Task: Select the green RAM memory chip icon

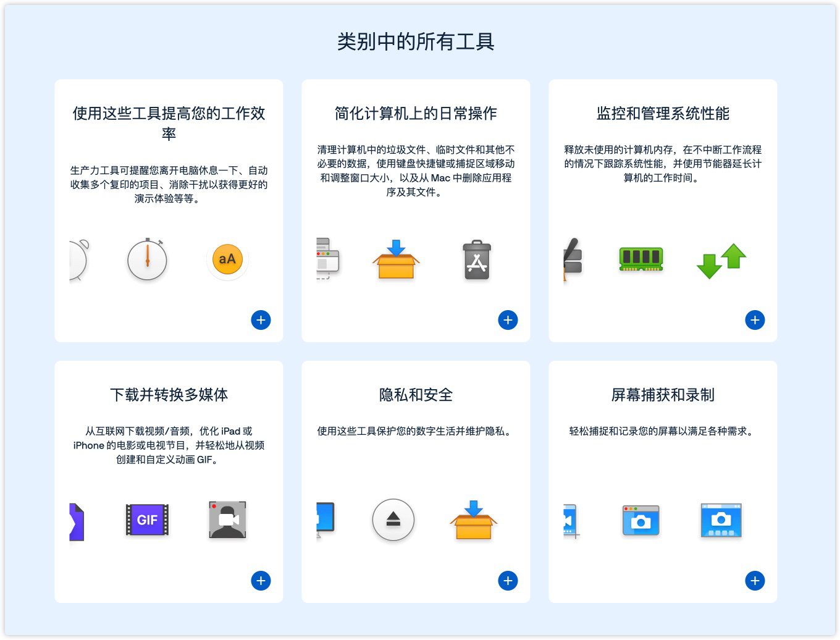Action: pyautogui.click(x=641, y=258)
